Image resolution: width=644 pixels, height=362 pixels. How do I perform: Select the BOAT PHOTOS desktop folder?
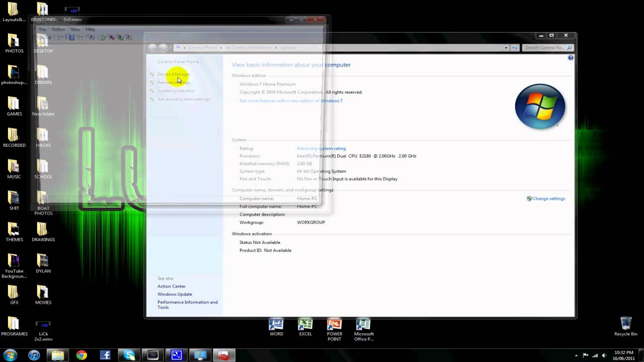pos(43,204)
